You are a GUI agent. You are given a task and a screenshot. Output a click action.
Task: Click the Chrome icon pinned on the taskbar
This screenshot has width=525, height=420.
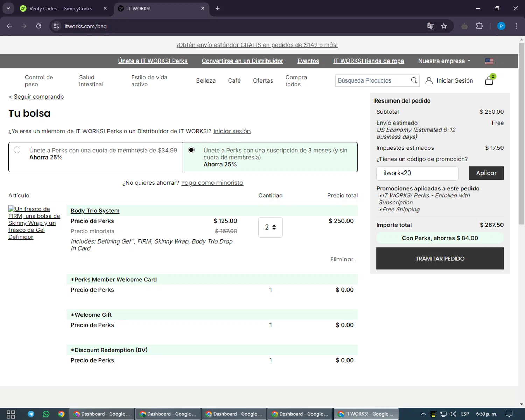point(61,414)
